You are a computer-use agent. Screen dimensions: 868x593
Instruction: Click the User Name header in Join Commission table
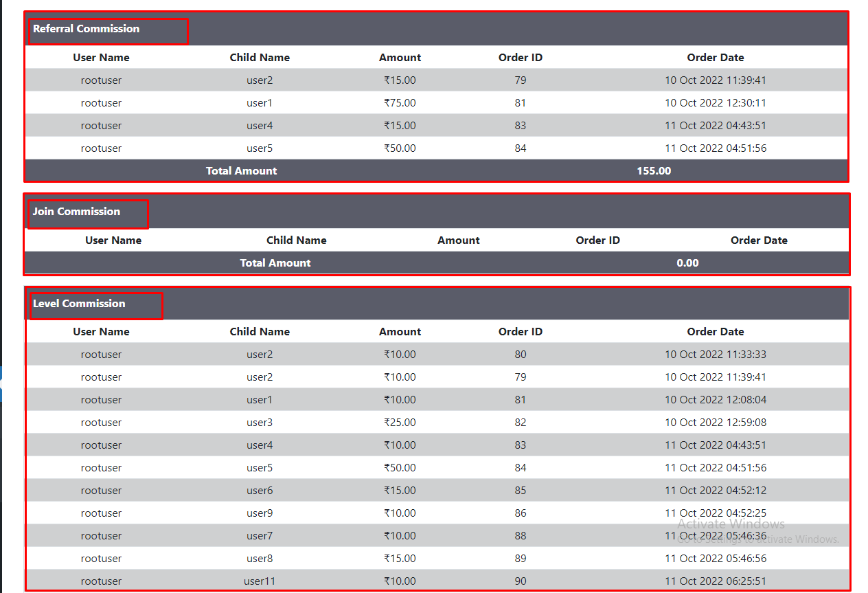(113, 240)
